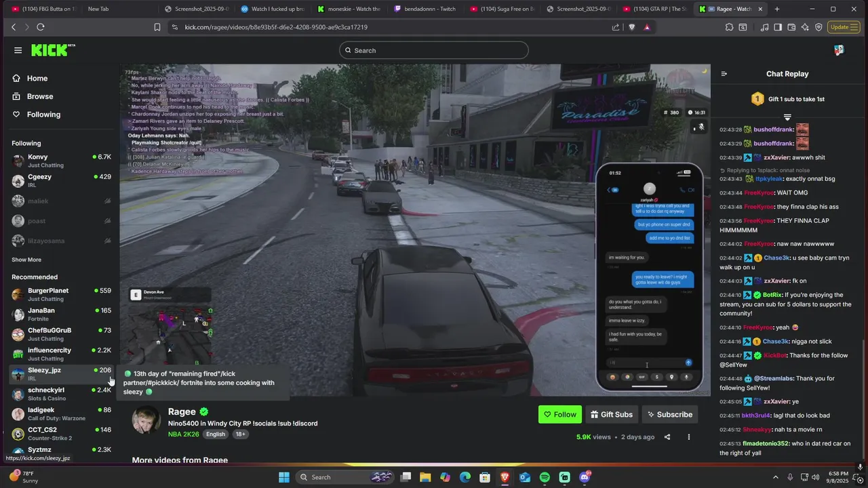This screenshot has width=868, height=488.
Task: Click the Kick search field
Action: pos(434,50)
